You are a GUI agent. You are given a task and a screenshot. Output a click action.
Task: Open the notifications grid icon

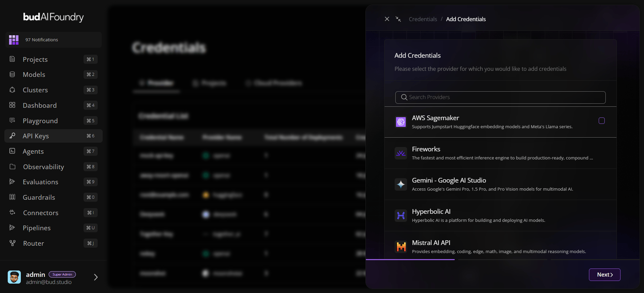pyautogui.click(x=14, y=40)
